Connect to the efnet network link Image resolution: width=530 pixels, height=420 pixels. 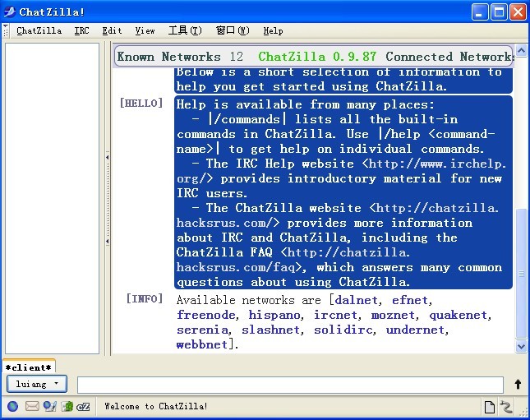(x=410, y=300)
